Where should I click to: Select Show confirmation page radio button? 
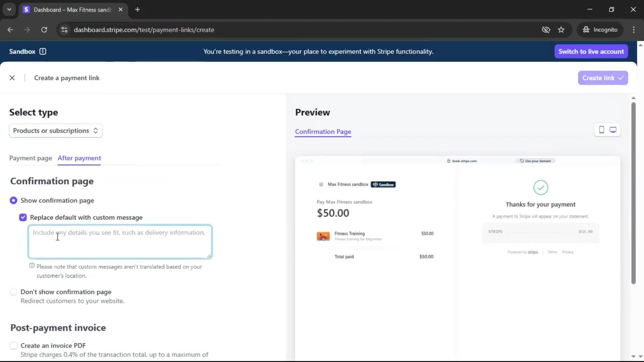(13, 200)
